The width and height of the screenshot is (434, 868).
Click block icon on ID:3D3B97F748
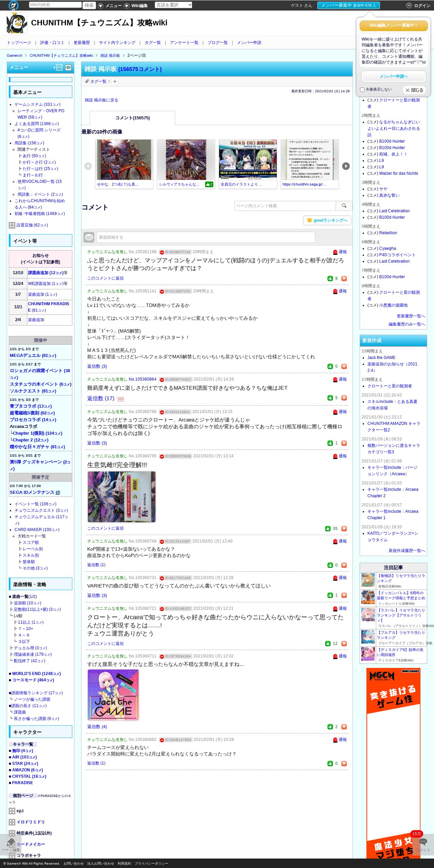[162, 252]
